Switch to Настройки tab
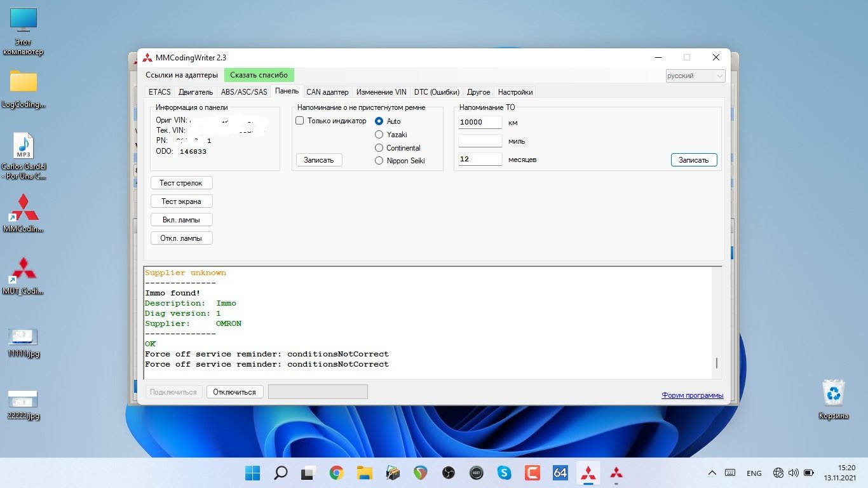 click(x=515, y=92)
